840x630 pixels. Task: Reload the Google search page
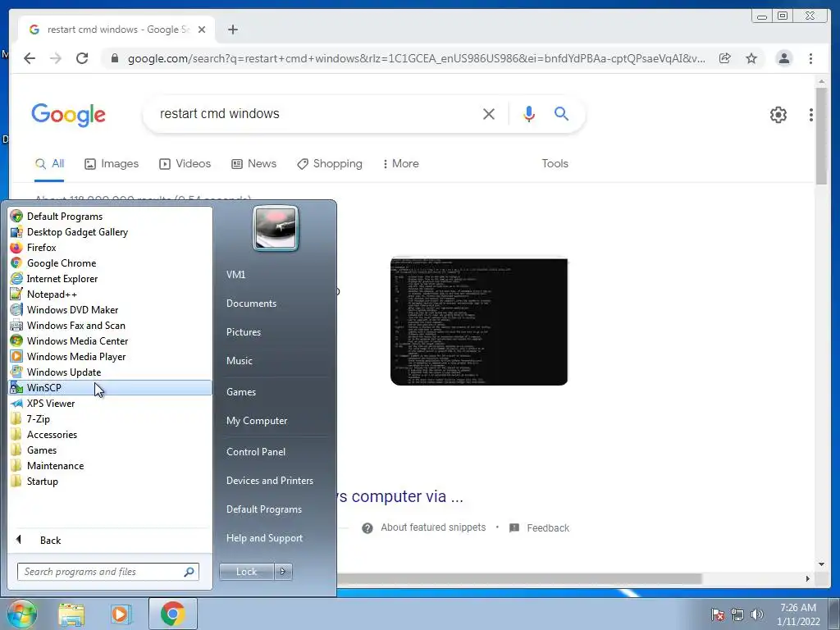click(x=82, y=58)
